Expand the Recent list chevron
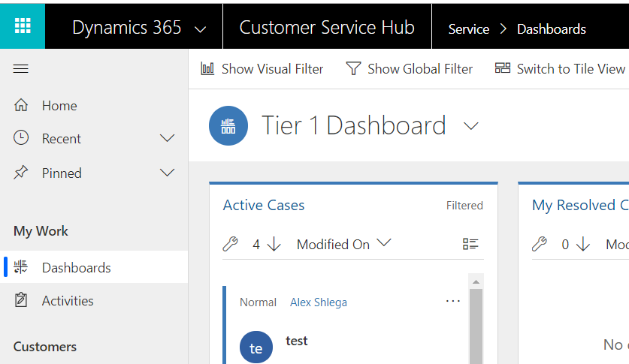 click(x=168, y=138)
